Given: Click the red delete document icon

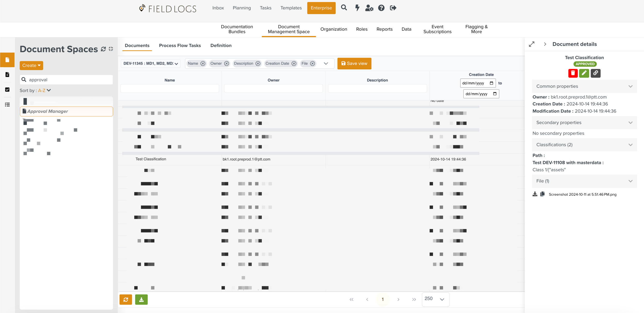Looking at the screenshot, I should [x=573, y=73].
